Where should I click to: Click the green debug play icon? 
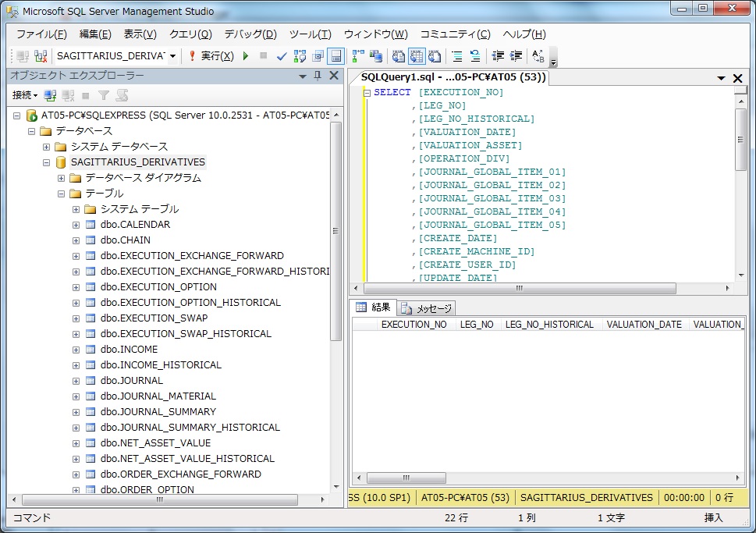tap(246, 56)
